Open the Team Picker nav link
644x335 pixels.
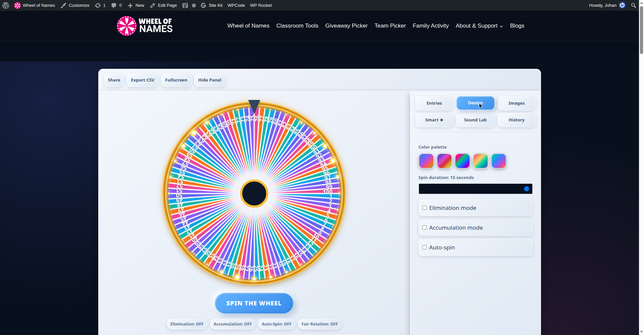[390, 26]
